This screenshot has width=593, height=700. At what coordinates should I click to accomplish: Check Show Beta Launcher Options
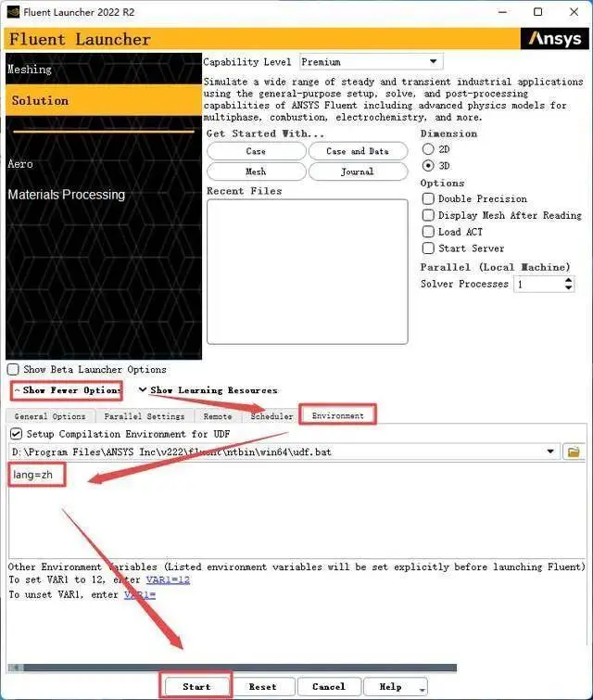pyautogui.click(x=13, y=369)
